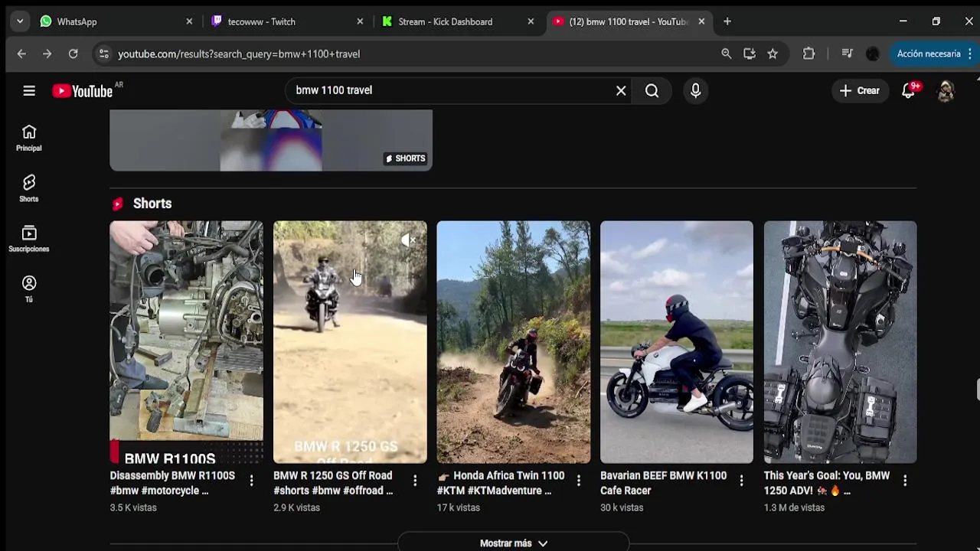
Task: Click title BMW R 1250 GS Off Road
Action: click(333, 483)
